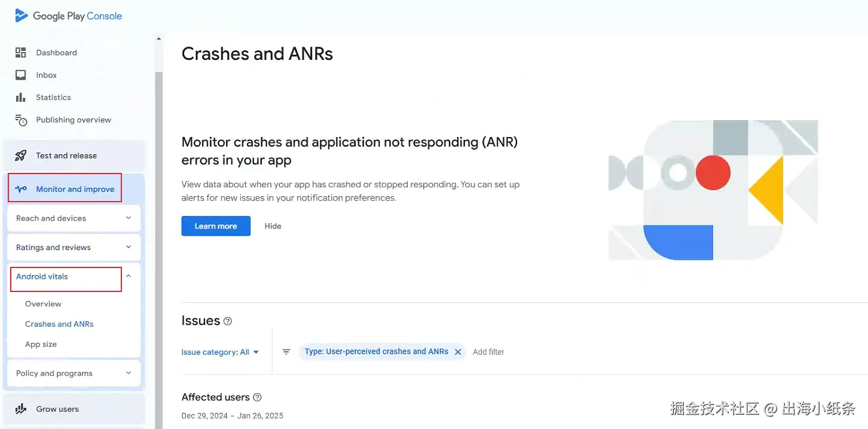The height and width of the screenshot is (429, 868).
Task: Click the Grow users chart icon
Action: point(21,409)
